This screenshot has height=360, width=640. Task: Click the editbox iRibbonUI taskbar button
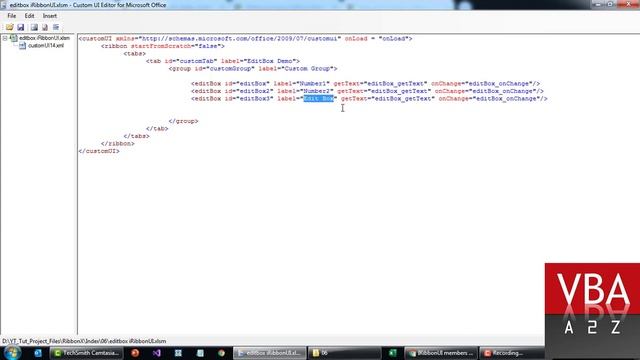269,353
